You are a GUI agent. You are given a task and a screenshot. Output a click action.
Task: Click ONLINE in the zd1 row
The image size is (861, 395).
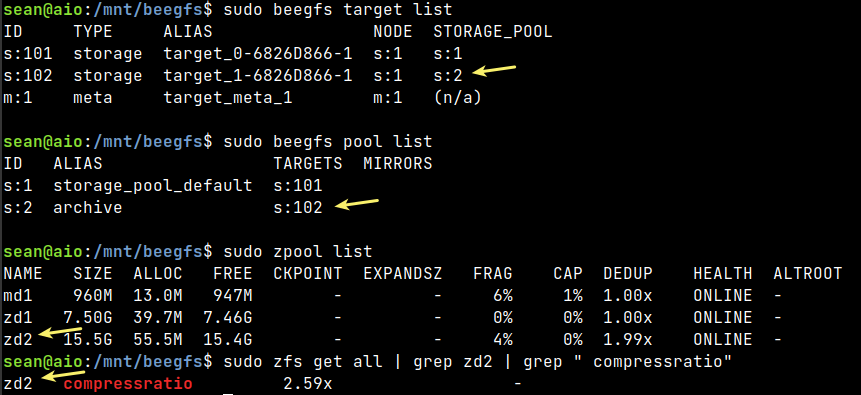pos(723,318)
